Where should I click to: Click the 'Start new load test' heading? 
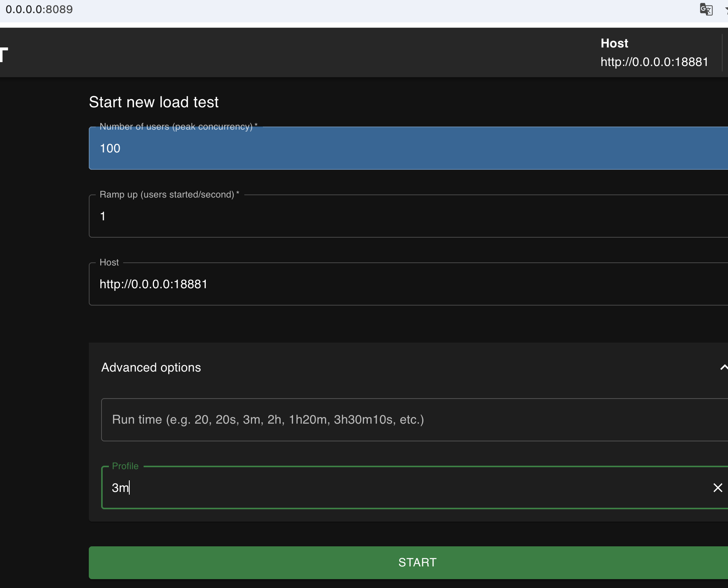point(154,102)
